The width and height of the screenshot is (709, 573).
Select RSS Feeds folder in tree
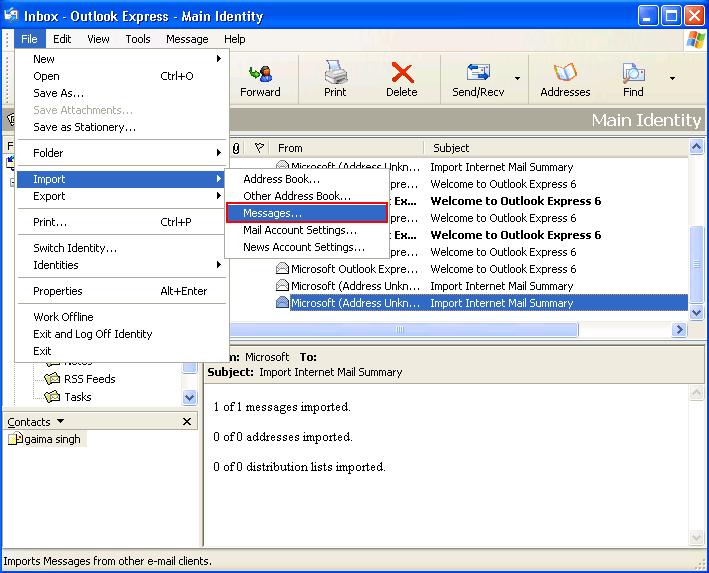(x=90, y=379)
